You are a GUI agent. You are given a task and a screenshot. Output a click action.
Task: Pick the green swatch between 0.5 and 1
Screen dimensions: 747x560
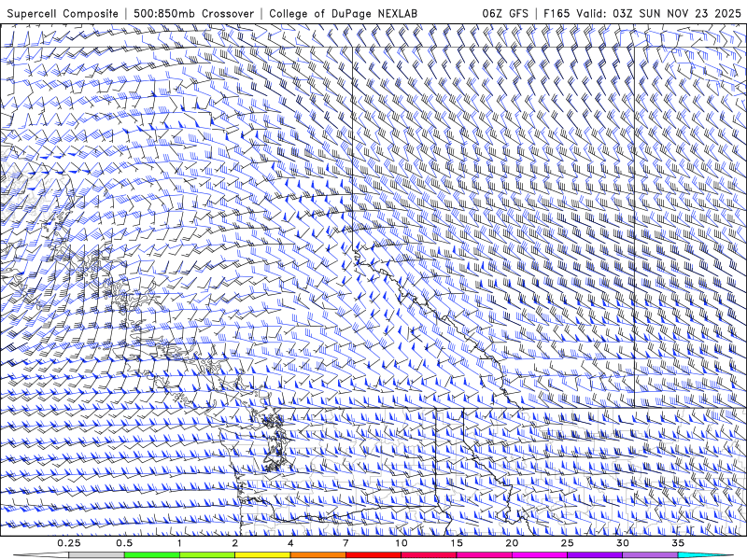point(152,555)
